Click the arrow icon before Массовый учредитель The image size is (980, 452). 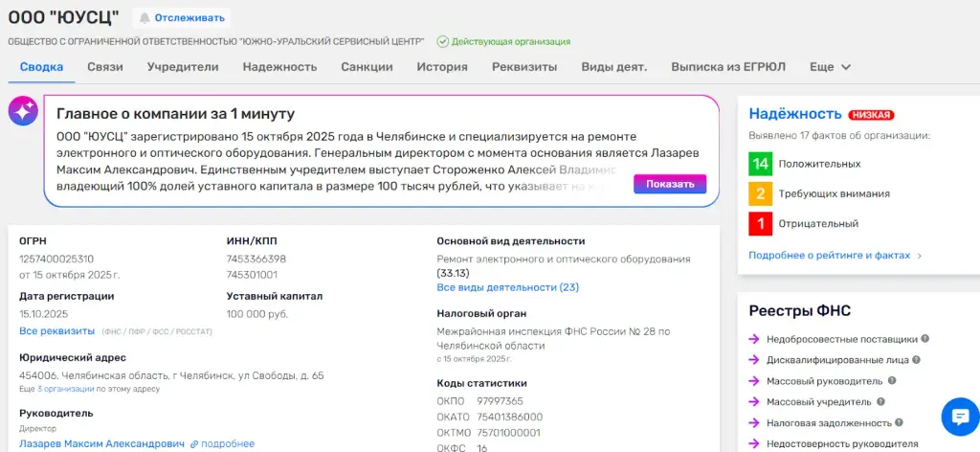(754, 402)
